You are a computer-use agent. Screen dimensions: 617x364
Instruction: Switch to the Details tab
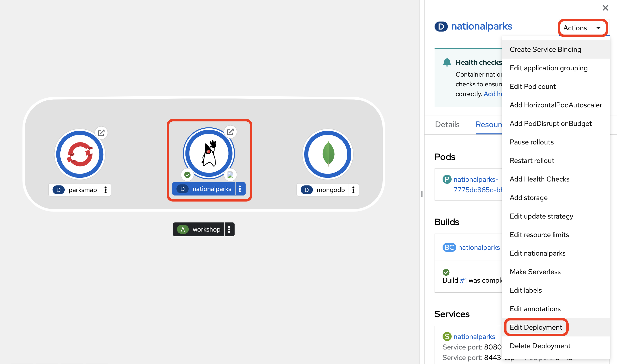coord(447,124)
